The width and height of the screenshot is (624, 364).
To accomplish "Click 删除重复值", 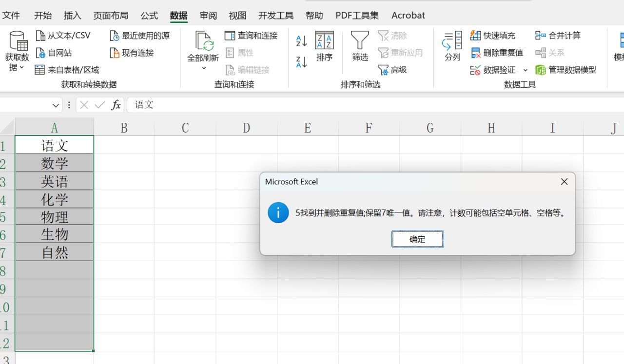I will [497, 53].
